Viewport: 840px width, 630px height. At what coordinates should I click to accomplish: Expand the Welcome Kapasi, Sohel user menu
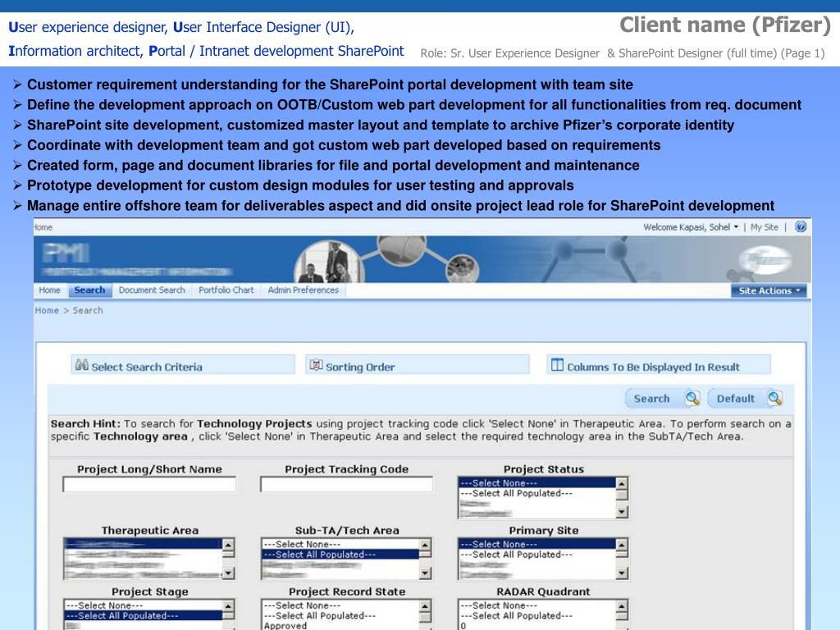click(x=691, y=227)
